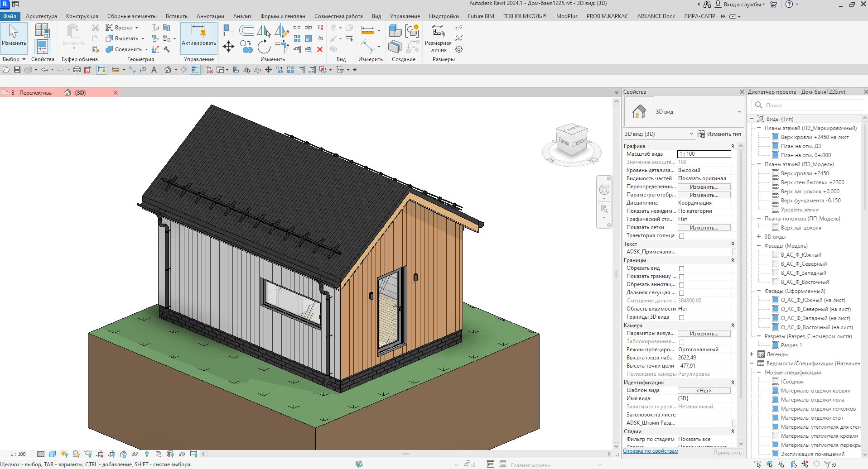Click the Save icon in quick access toolbar

(x=17, y=70)
